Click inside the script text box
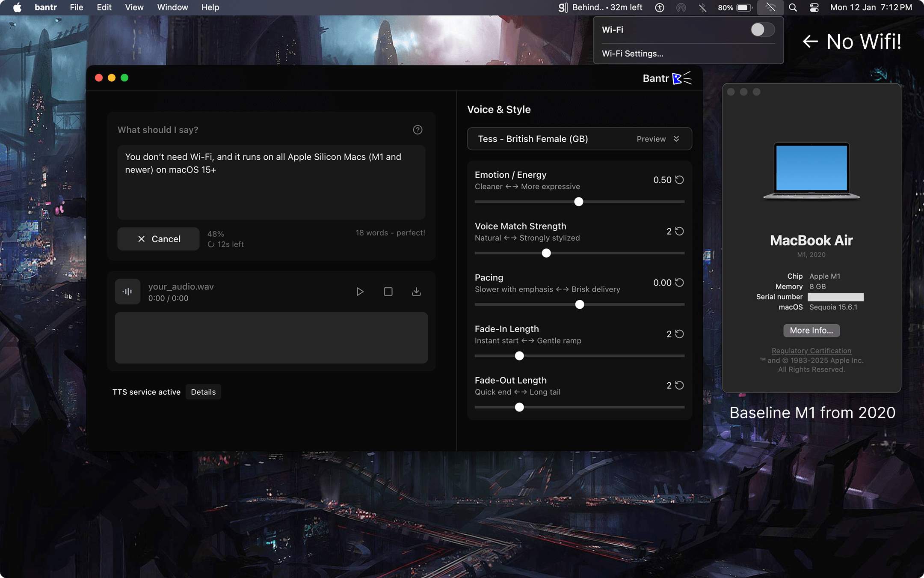The width and height of the screenshot is (924, 578). 271,182
